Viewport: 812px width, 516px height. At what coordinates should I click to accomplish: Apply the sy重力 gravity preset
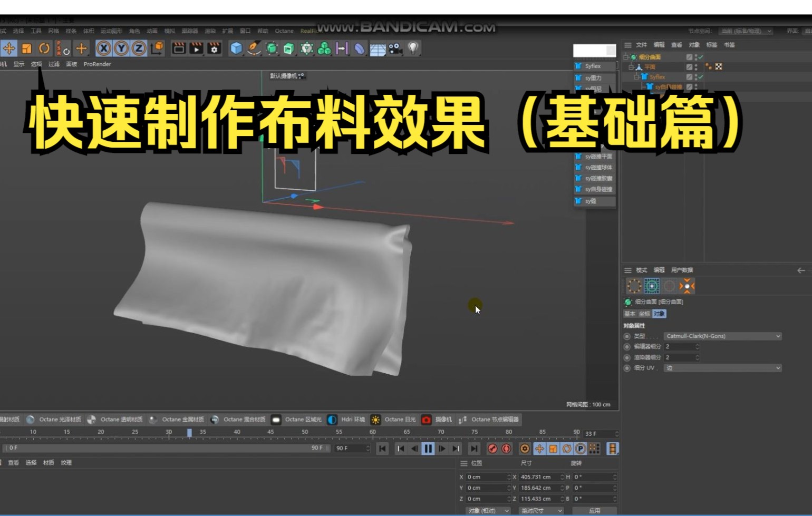click(x=593, y=77)
